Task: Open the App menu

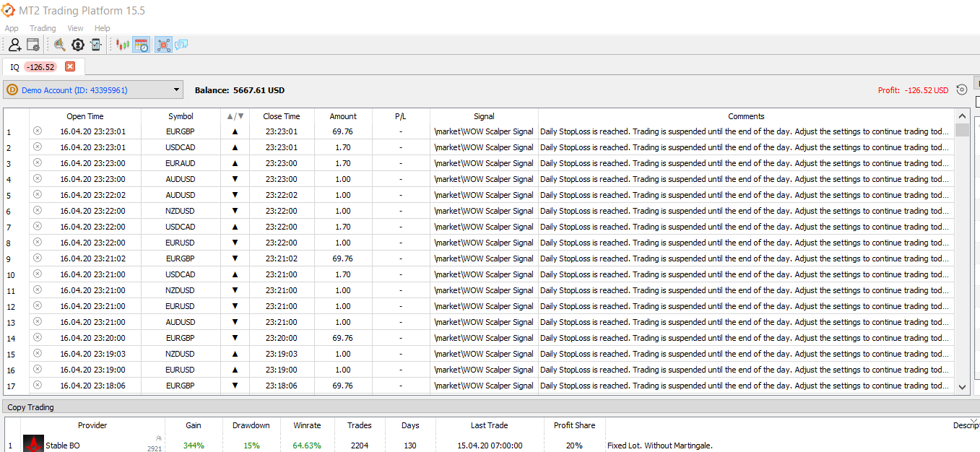Action: [x=12, y=28]
